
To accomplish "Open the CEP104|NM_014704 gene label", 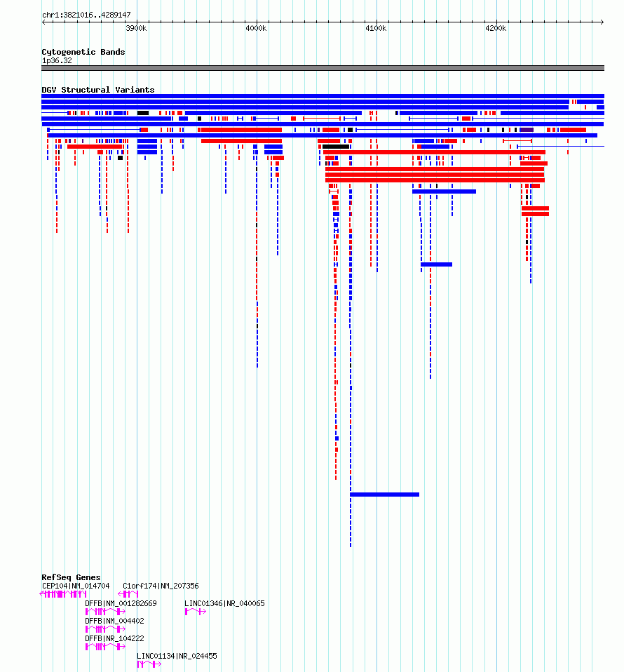I will coord(76,586).
